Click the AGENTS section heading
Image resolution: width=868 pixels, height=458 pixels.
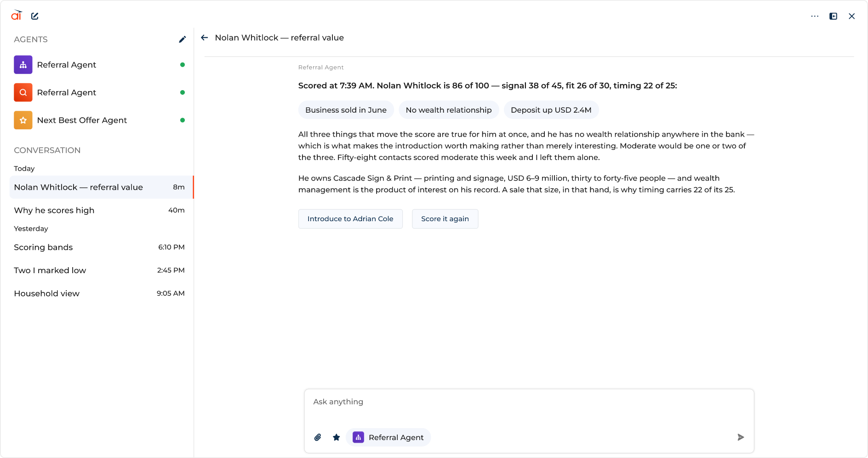point(31,40)
